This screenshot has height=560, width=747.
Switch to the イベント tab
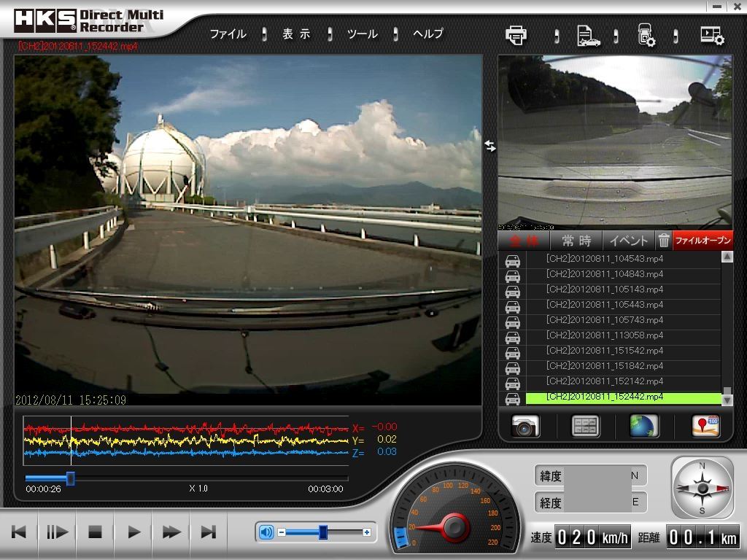629,241
